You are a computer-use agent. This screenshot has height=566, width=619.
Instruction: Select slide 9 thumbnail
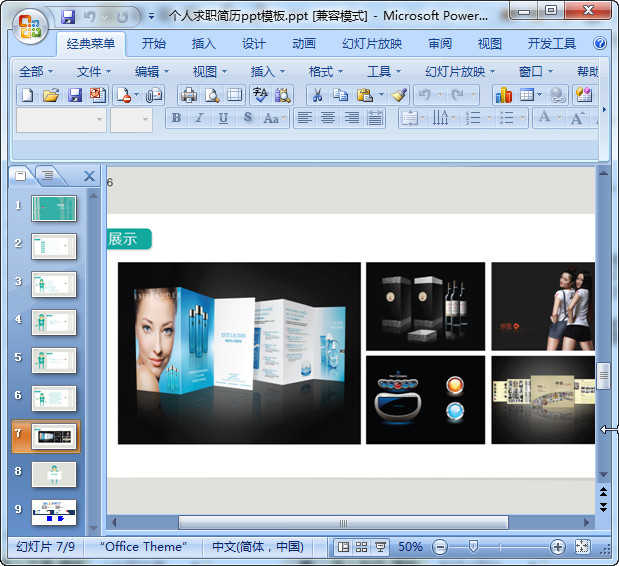[x=54, y=512]
